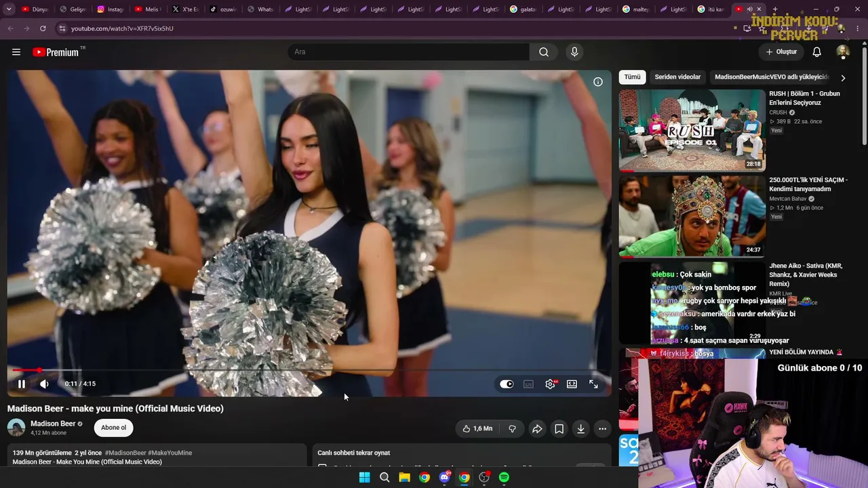Image resolution: width=868 pixels, height=488 pixels.
Task: Open the RUSH Episode 01 thumbnail
Action: coord(692,130)
